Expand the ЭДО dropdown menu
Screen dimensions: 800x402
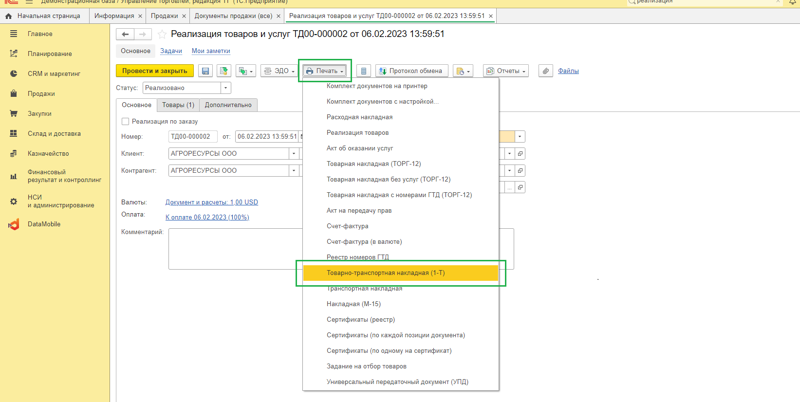pyautogui.click(x=279, y=71)
